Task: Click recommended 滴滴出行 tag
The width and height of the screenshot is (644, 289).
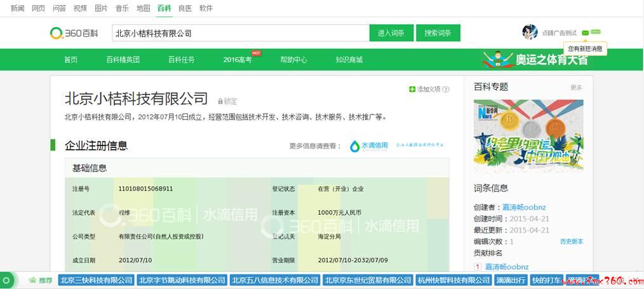Action: (511, 280)
